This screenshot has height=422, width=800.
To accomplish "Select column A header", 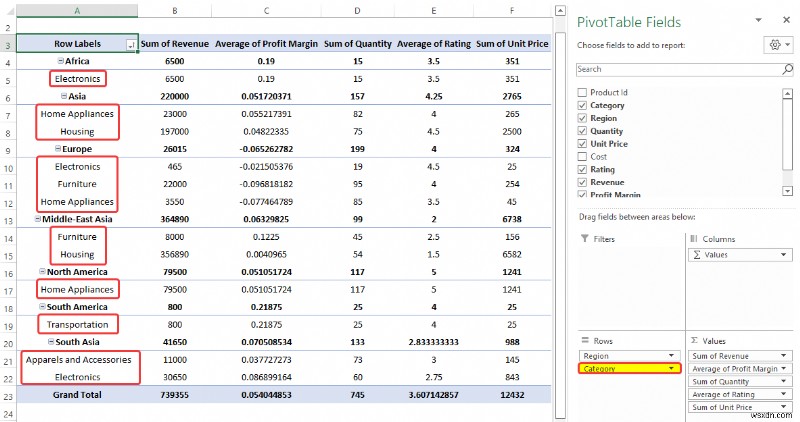I will pyautogui.click(x=77, y=11).
